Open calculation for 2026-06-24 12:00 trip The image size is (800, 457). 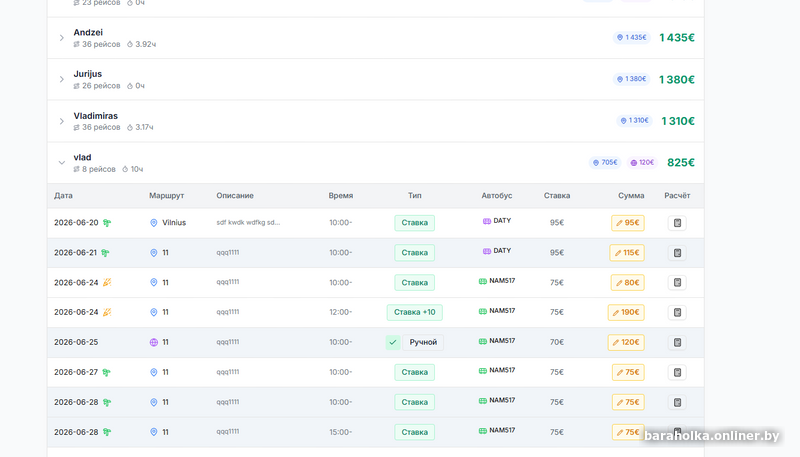click(677, 313)
